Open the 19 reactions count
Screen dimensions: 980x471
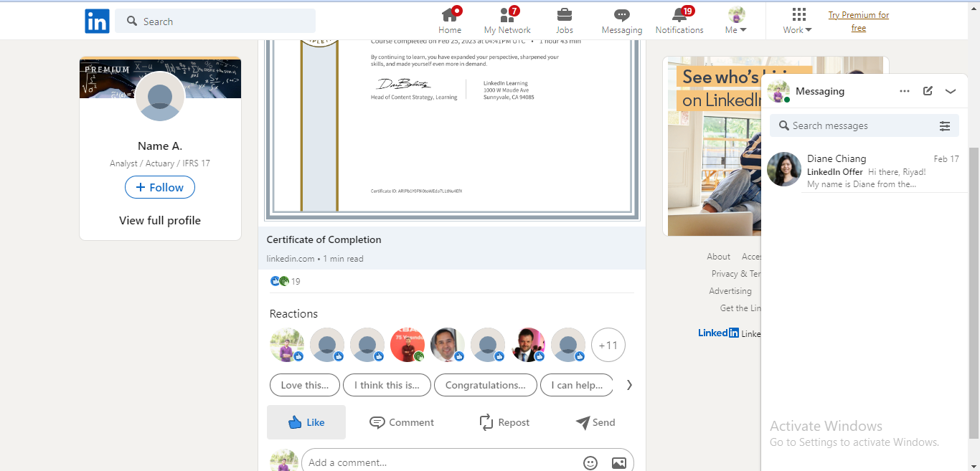296,282
